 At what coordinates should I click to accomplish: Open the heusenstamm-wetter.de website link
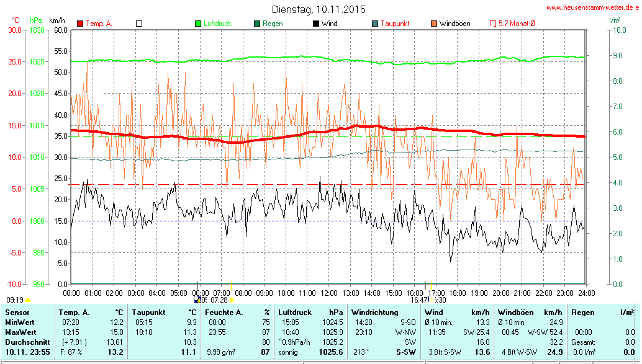[592, 7]
